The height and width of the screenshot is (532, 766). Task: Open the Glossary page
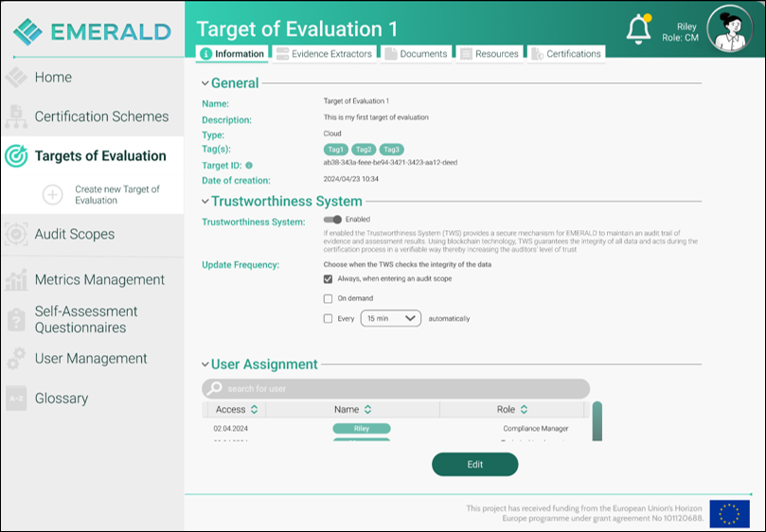(62, 399)
